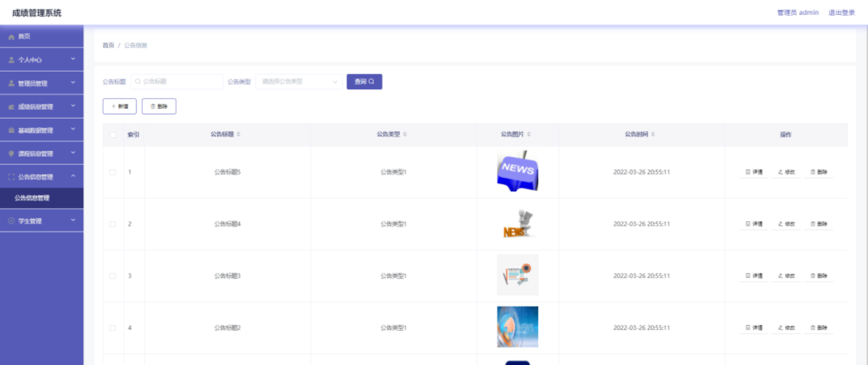Click 删除 for row 公告标题5
Image resolution: width=868 pixels, height=365 pixels.
pyautogui.click(x=819, y=173)
